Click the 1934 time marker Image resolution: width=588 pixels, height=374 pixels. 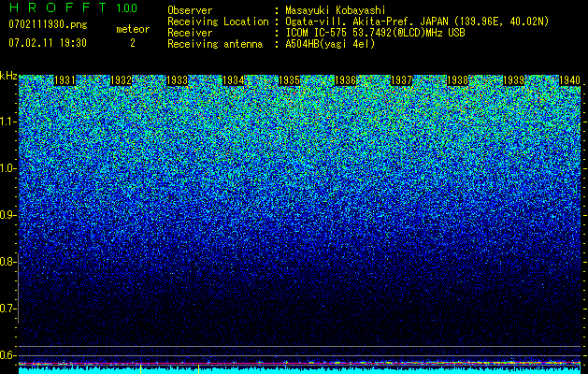[234, 80]
